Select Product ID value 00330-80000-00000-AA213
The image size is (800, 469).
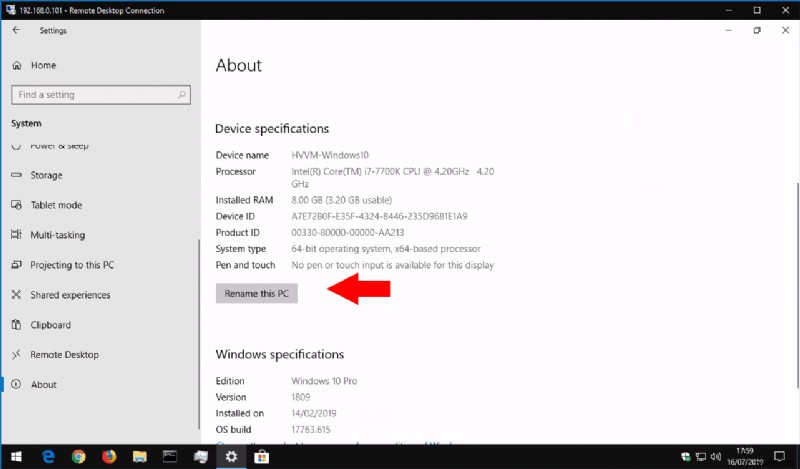tap(347, 233)
